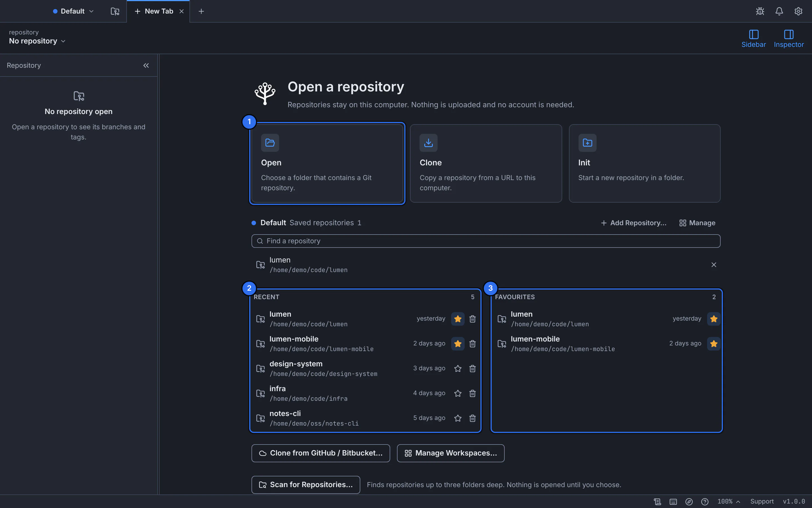812x508 pixels.
Task: Delete lumen from Recent list
Action: [473, 319]
